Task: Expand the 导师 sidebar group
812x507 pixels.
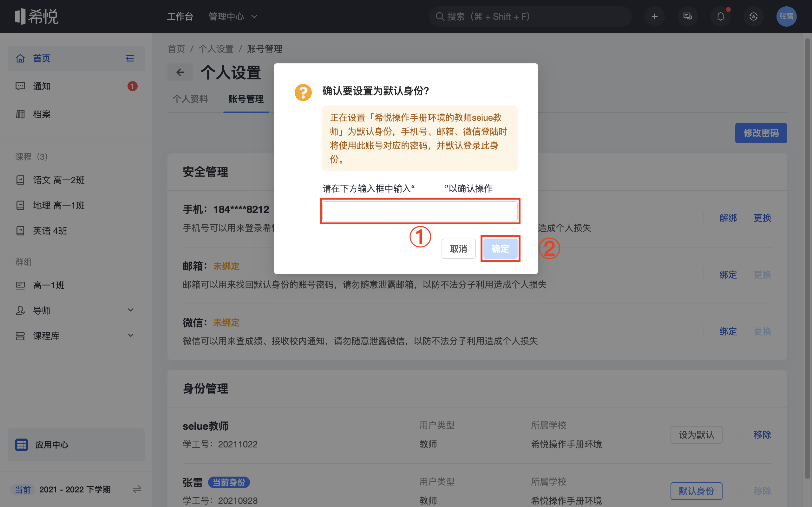Action: point(131,310)
